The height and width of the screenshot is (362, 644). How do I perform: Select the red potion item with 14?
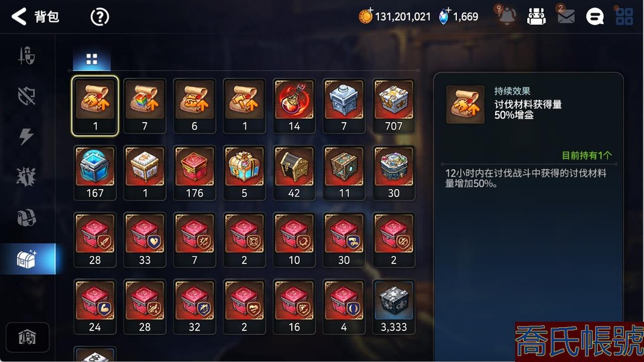tap(294, 106)
